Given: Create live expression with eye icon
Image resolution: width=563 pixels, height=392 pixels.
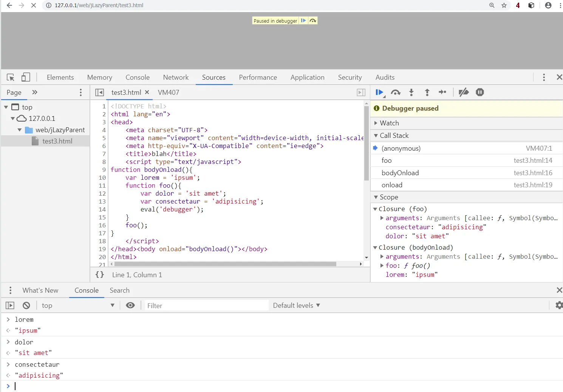Looking at the screenshot, I should (130, 306).
